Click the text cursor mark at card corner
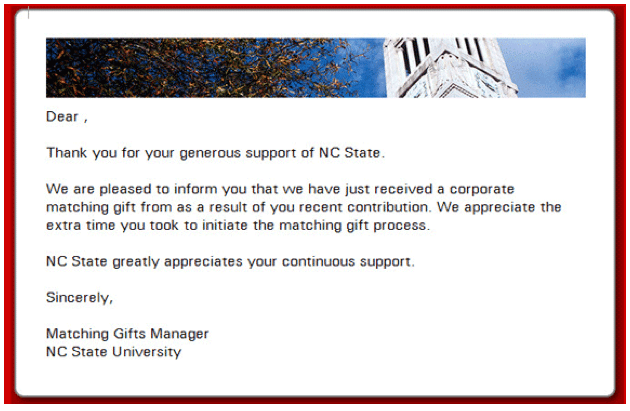This screenshot has height=411, width=630. [x=29, y=13]
